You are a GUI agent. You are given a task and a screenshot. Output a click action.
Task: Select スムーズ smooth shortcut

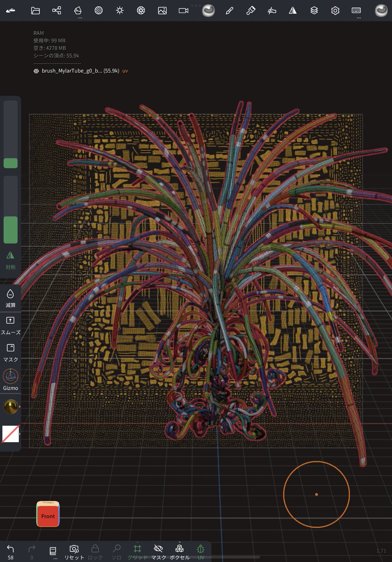click(10, 325)
